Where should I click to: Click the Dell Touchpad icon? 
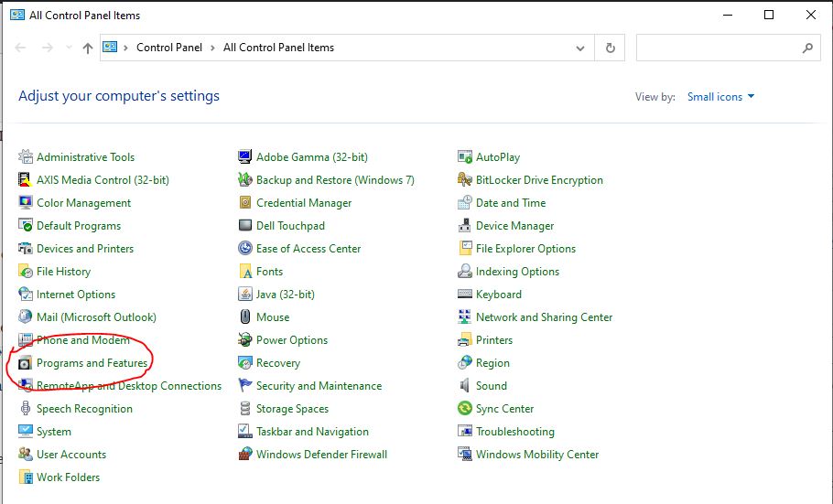tap(245, 225)
